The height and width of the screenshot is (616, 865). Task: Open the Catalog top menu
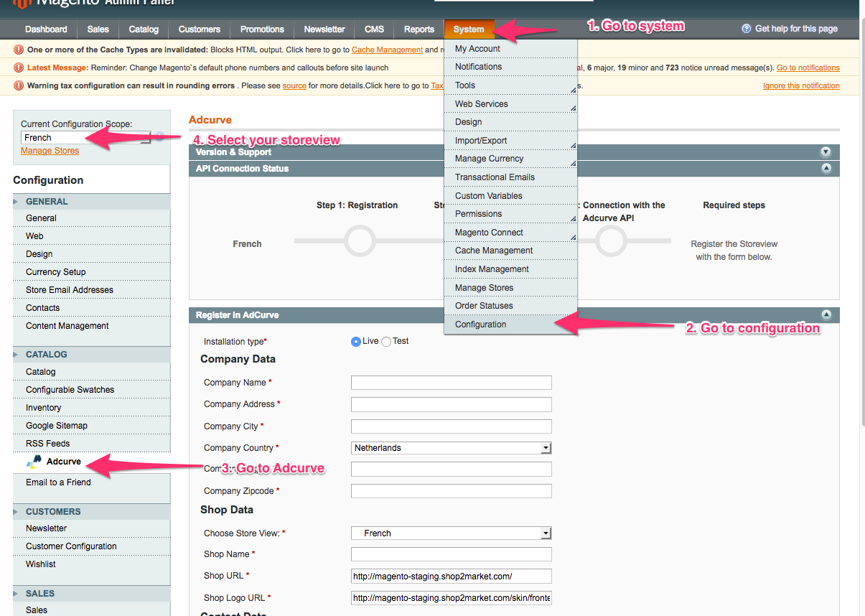[144, 29]
